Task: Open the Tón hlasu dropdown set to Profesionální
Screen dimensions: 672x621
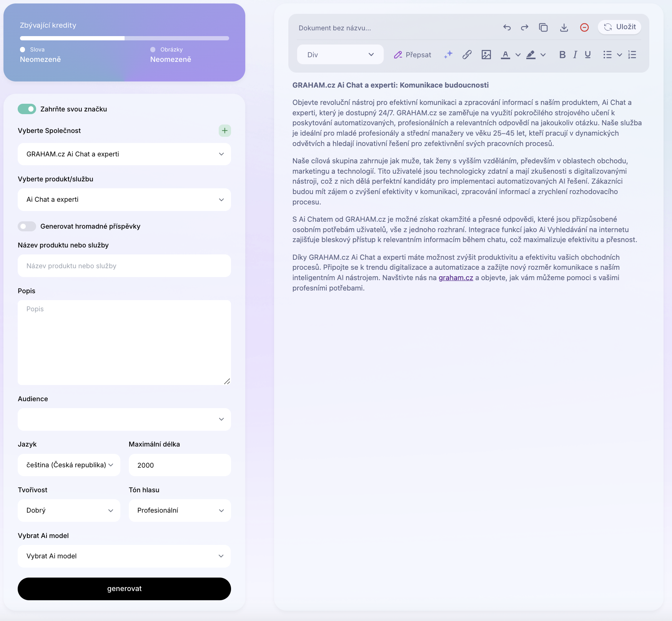Action: pos(180,510)
